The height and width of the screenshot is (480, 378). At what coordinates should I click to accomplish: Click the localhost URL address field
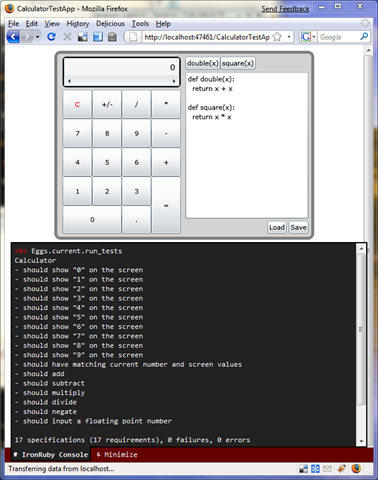(207, 37)
